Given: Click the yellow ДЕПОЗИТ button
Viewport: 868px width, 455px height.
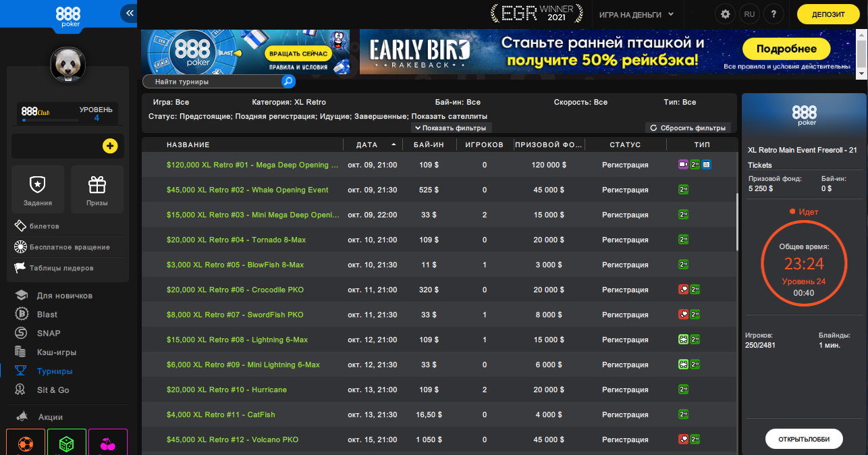Looking at the screenshot, I should point(828,14).
